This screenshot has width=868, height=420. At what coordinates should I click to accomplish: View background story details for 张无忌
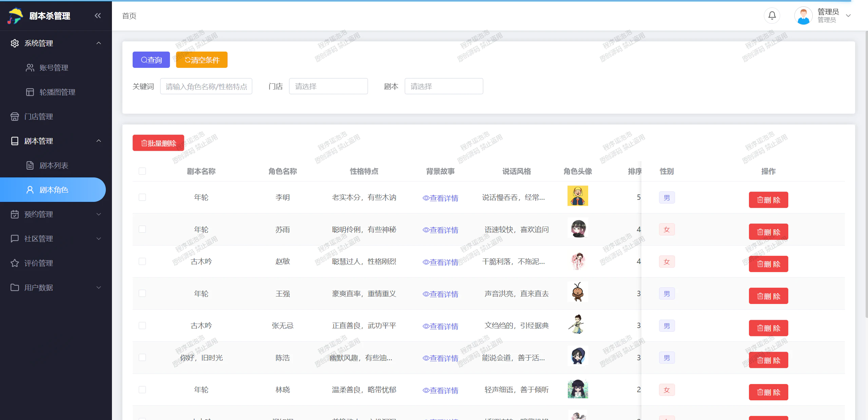[x=440, y=326]
